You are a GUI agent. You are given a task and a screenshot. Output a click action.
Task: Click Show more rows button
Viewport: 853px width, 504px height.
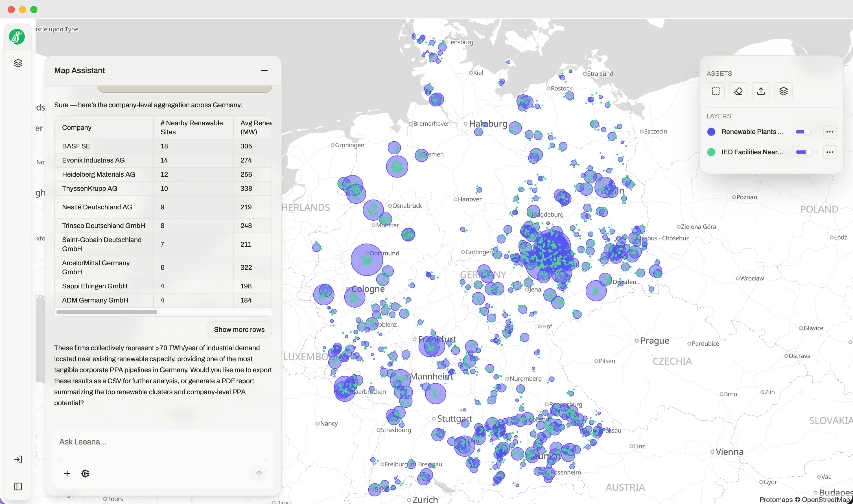coord(239,329)
